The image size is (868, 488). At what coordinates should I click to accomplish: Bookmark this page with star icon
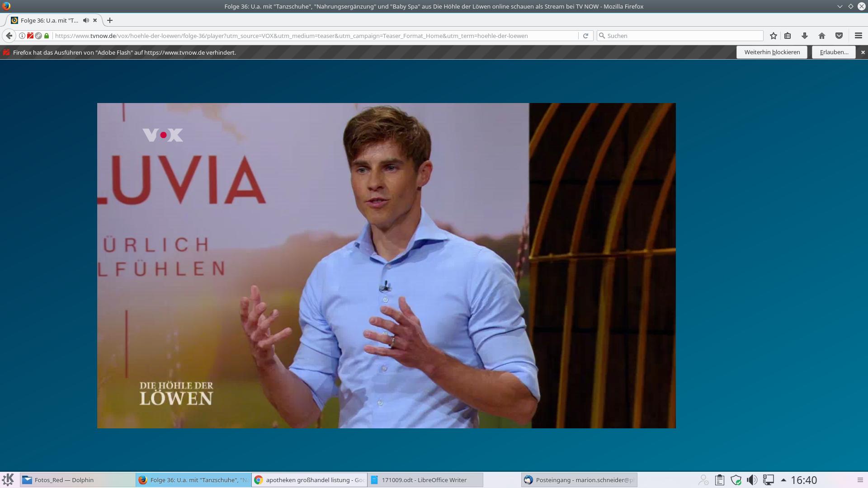click(774, 36)
